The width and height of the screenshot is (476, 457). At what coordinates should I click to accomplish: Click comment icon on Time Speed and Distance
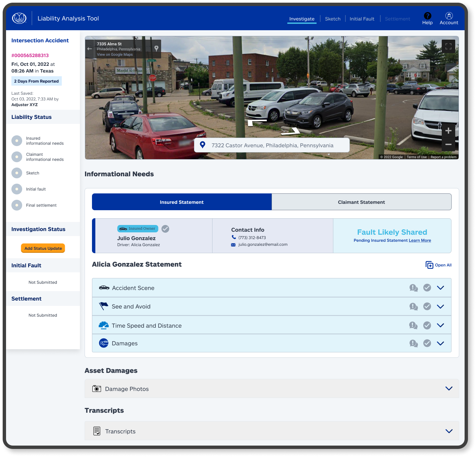pyautogui.click(x=414, y=325)
